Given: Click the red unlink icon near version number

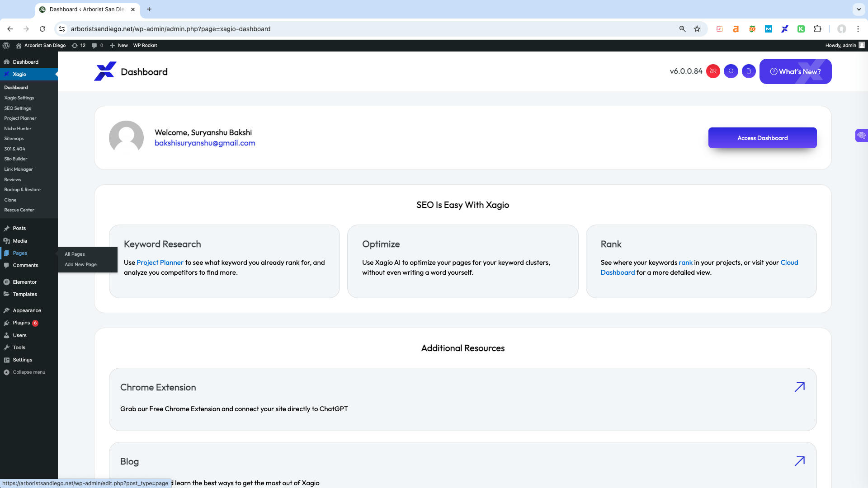Looking at the screenshot, I should [713, 71].
